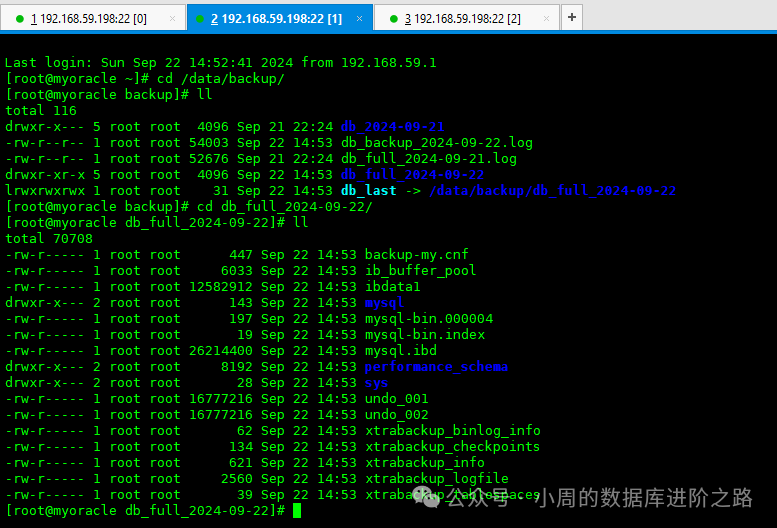Add a new session tab with plus button
This screenshot has width=777, height=528.
(x=572, y=17)
